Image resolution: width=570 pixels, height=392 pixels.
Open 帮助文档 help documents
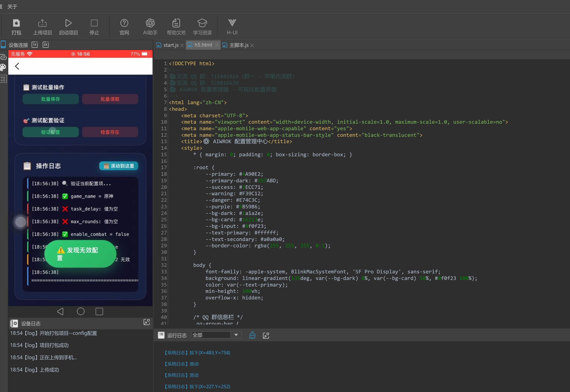pyautogui.click(x=176, y=23)
